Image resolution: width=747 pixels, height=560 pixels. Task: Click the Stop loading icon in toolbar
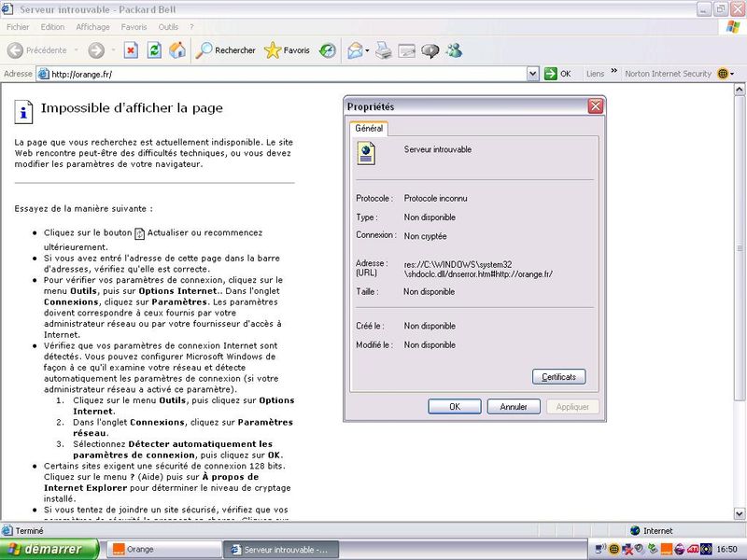coord(131,50)
